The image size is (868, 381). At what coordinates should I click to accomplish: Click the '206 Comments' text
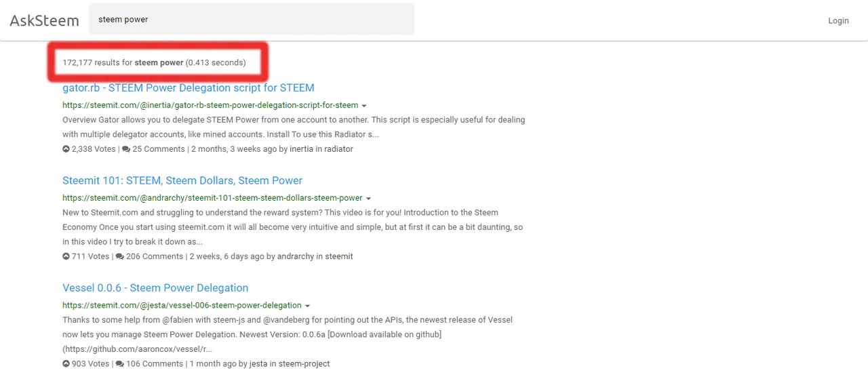(x=155, y=256)
